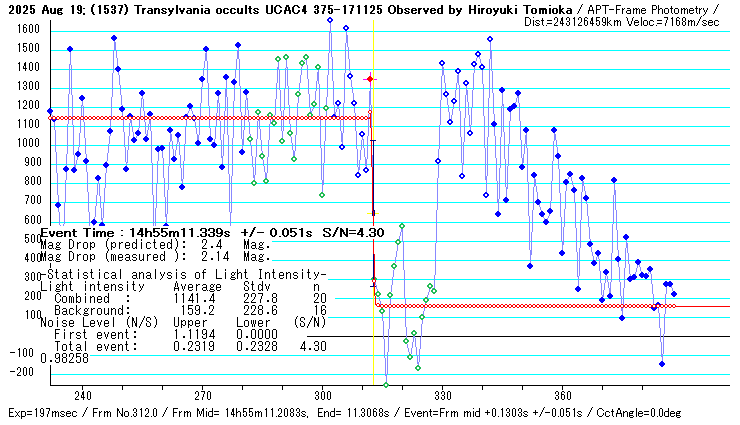Click the chart title mentioning Transylvania occults
740x425 pixels.
[x=300, y=9]
